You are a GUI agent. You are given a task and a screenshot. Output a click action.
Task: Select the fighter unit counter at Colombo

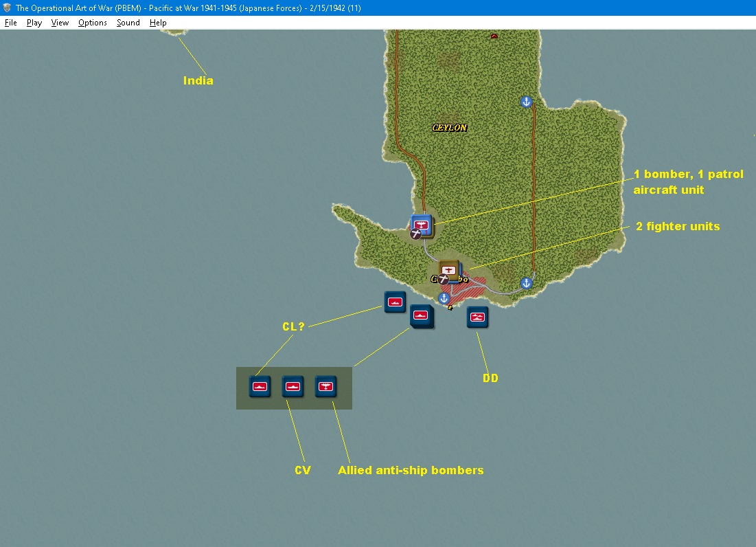tap(449, 271)
